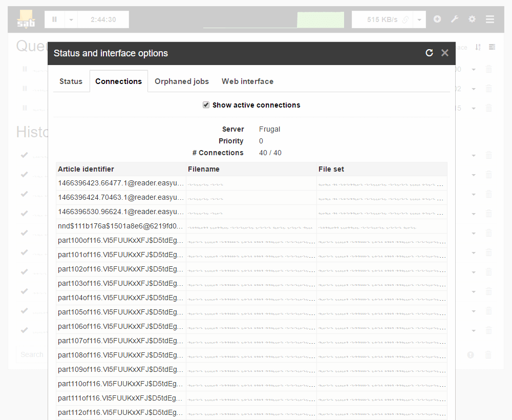Click the 515 KB/s speed display

click(x=382, y=19)
